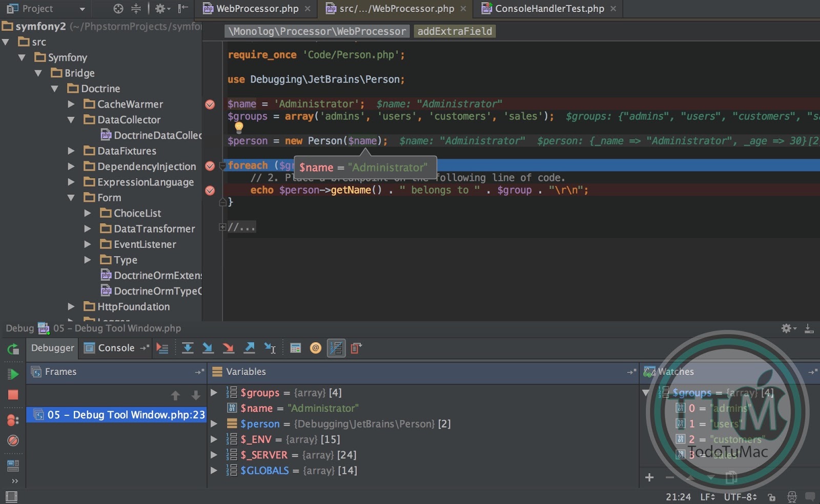Viewport: 820px width, 504px height.
Task: Open the Evaluate Expression calculator icon
Action: [296, 348]
